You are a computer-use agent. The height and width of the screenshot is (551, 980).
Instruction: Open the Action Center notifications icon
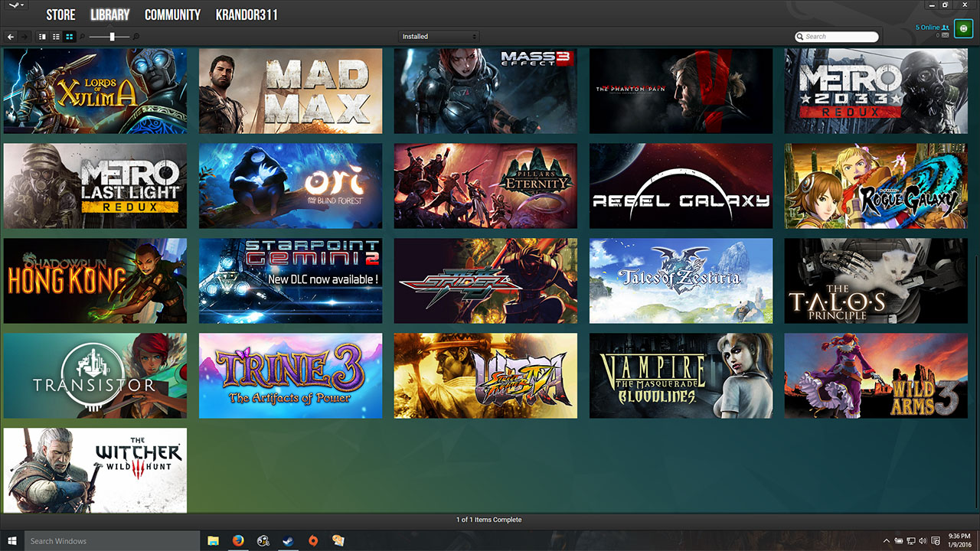click(934, 541)
